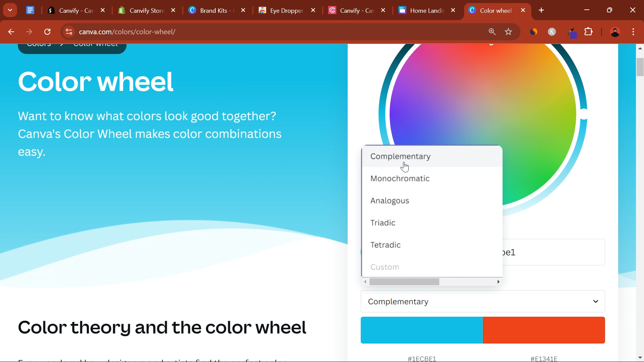Image resolution: width=644 pixels, height=362 pixels.
Task: Close the Color wheel tab
Action: [524, 10]
